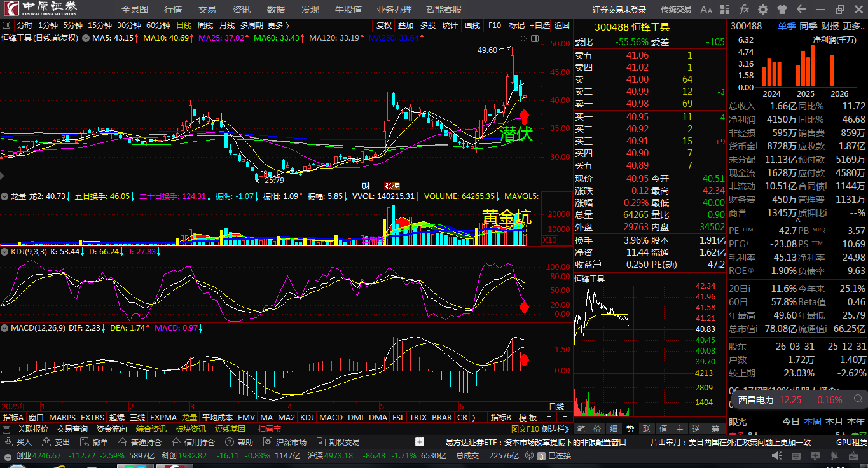Viewport: 868px width, 468px height.
Task: Click the sell (卖出) upload-arrow icon
Action: pyautogui.click(x=46, y=443)
